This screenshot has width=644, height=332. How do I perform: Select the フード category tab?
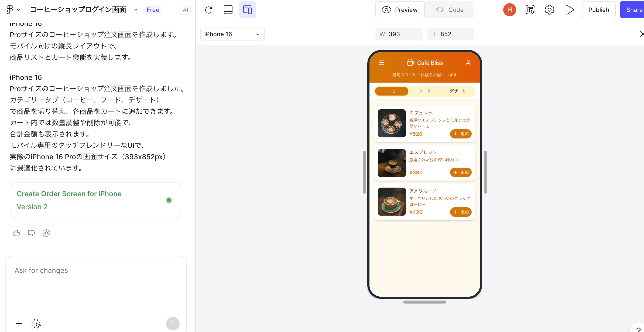pos(424,91)
